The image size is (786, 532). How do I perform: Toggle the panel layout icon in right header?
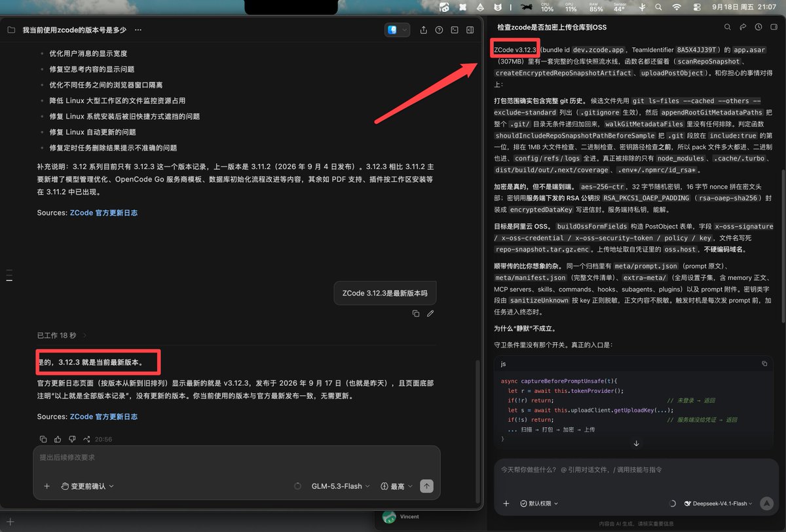coord(774,28)
